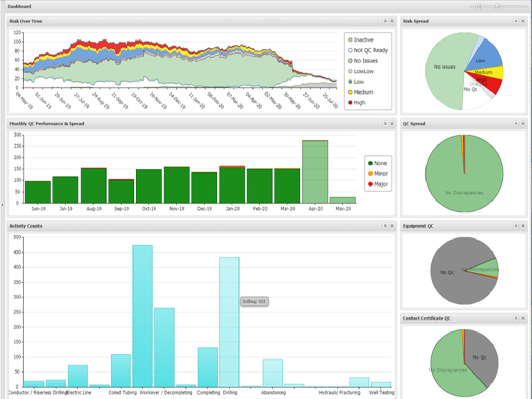This screenshot has height=399, width=532.
Task: Collapse the Equipment QC panel
Action: 516,226
